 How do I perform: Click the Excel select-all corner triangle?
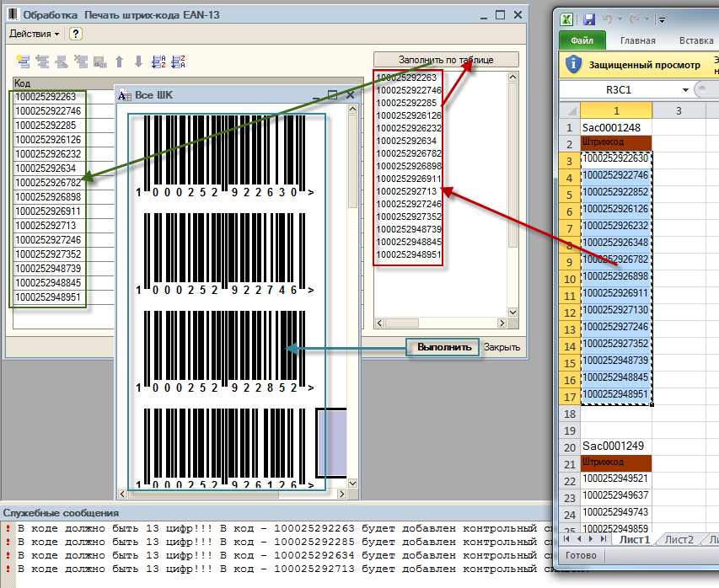point(570,110)
